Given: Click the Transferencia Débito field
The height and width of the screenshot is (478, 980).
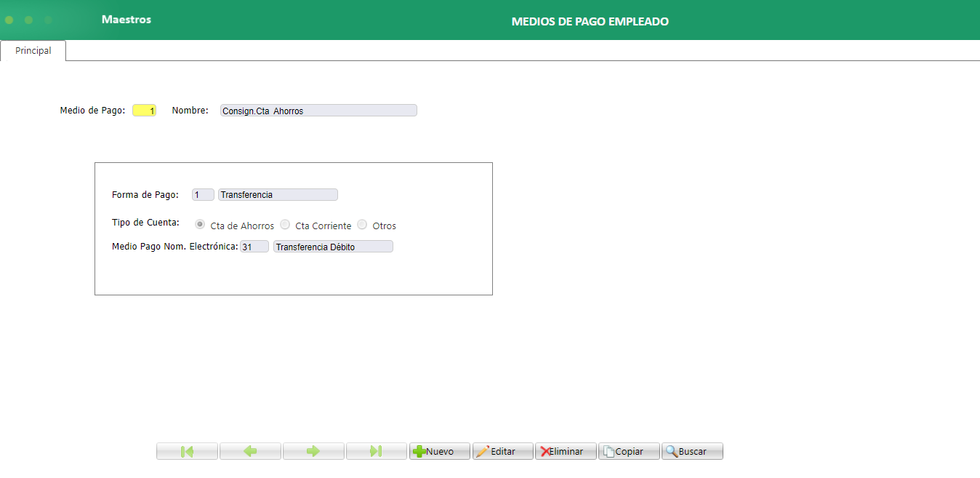Looking at the screenshot, I should [x=333, y=247].
